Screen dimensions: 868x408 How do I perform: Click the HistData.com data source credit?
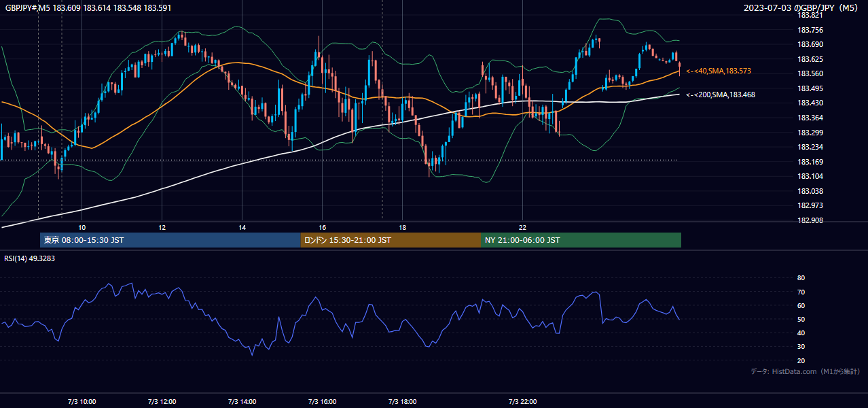806,371
